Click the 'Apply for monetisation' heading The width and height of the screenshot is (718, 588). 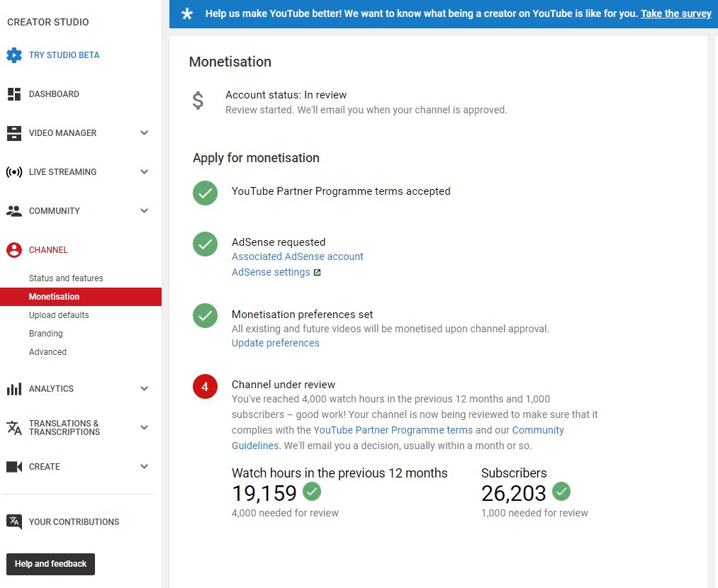(x=256, y=158)
